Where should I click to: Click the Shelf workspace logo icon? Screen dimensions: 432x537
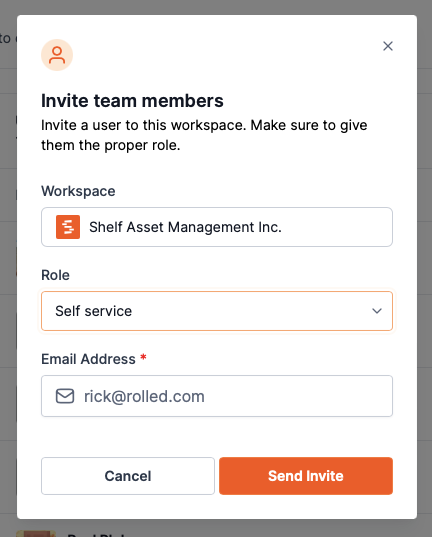[x=68, y=227]
